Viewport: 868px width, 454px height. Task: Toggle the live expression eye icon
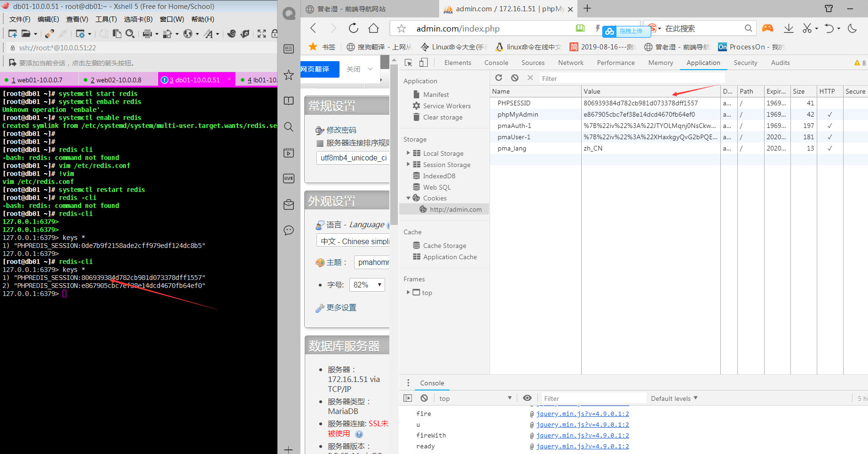click(x=527, y=398)
